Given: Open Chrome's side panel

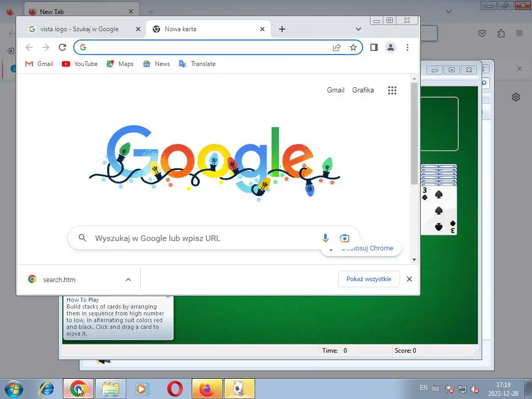Looking at the screenshot, I should 374,47.
